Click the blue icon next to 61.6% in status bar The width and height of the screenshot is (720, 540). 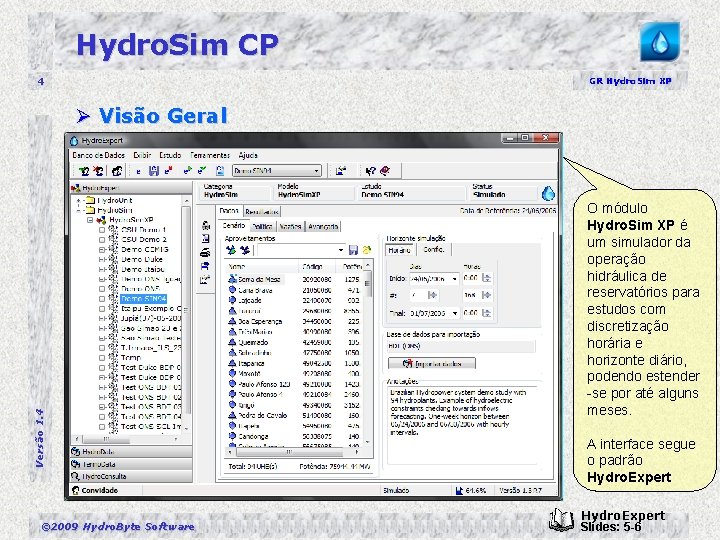pos(459,490)
